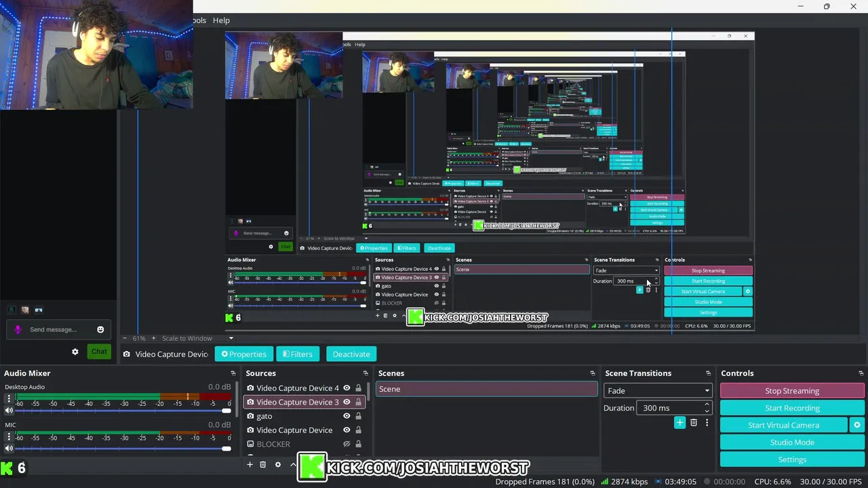Open Scale to Window dropdown arrow
The height and width of the screenshot is (488, 868).
(231, 338)
